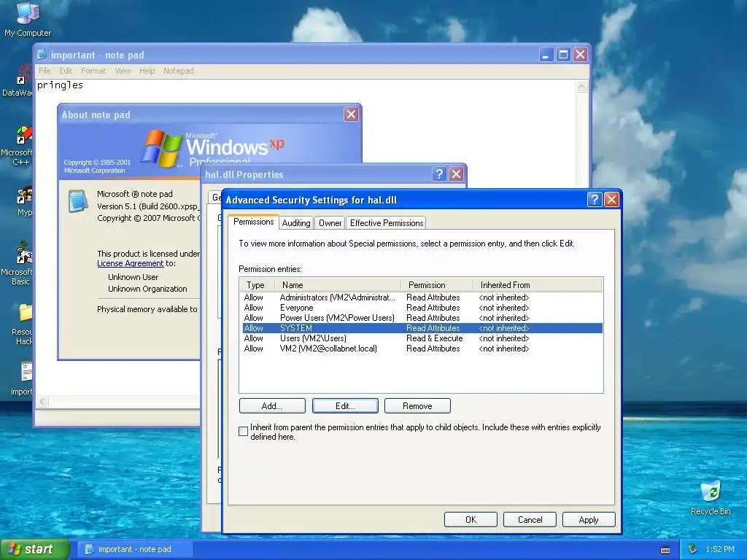The width and height of the screenshot is (747, 560).
Task: Click the Microsoft C++ desktop shortcut
Action: [19, 146]
